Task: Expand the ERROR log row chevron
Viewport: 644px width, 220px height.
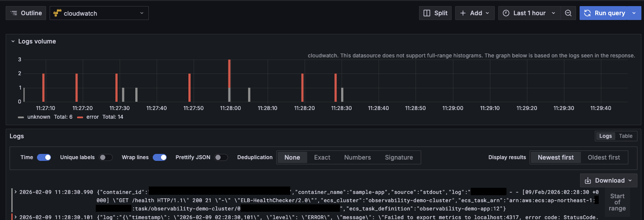Action: tap(16, 217)
